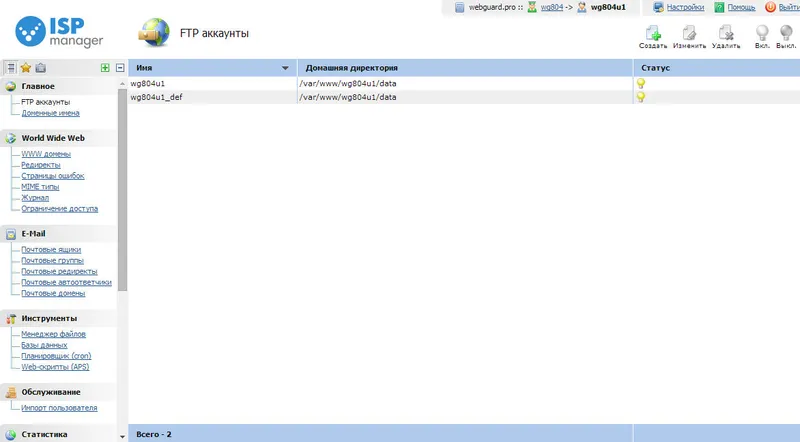Sort by Имя column arrow
The image size is (800, 442).
[x=285, y=68]
